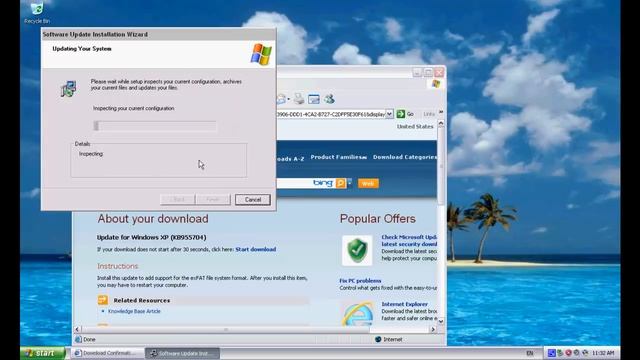Screen dimensions: 640x360
Task: Click the Done status page icon
Action: pyautogui.click(x=78, y=339)
